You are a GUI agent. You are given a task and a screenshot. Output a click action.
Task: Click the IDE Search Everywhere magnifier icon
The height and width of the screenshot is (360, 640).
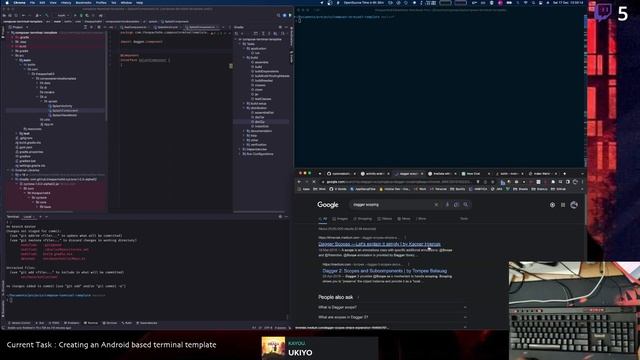pyautogui.click(x=278, y=16)
